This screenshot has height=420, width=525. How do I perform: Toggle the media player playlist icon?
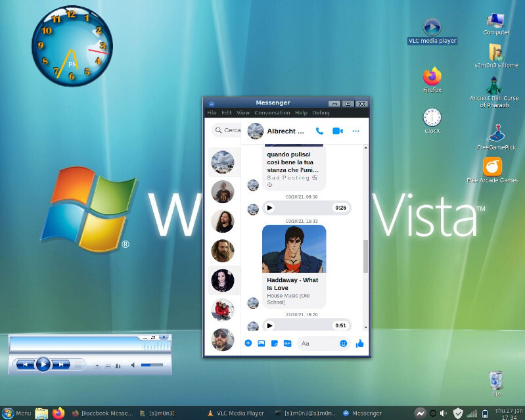coord(108,365)
